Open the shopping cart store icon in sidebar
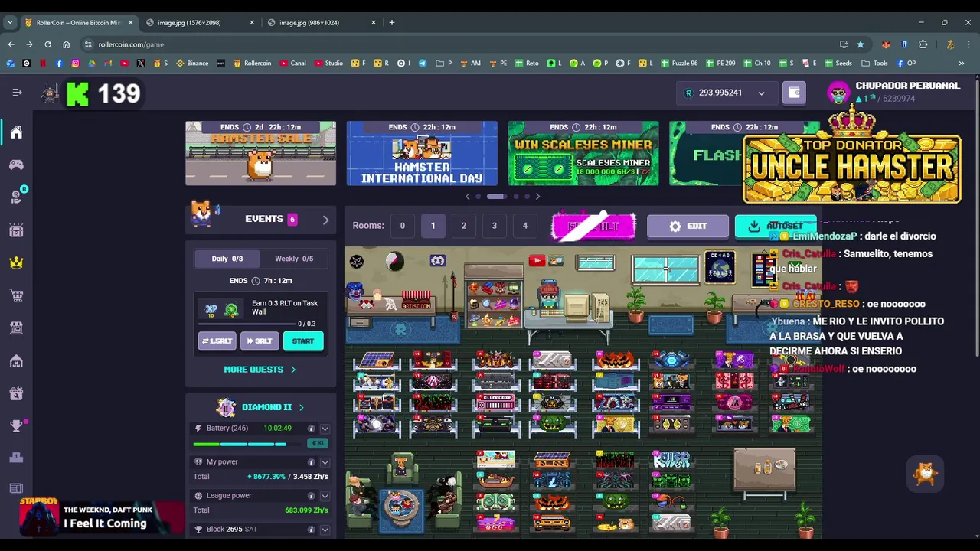The height and width of the screenshot is (551, 980). [16, 295]
